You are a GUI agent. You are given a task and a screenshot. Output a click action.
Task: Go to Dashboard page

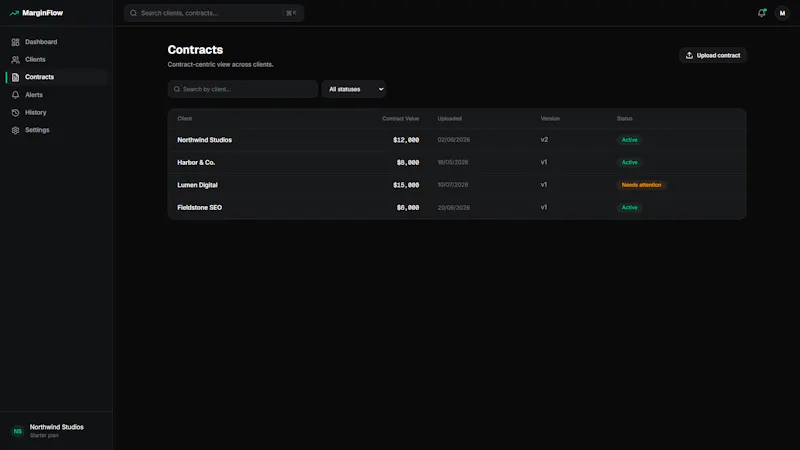(x=56, y=42)
